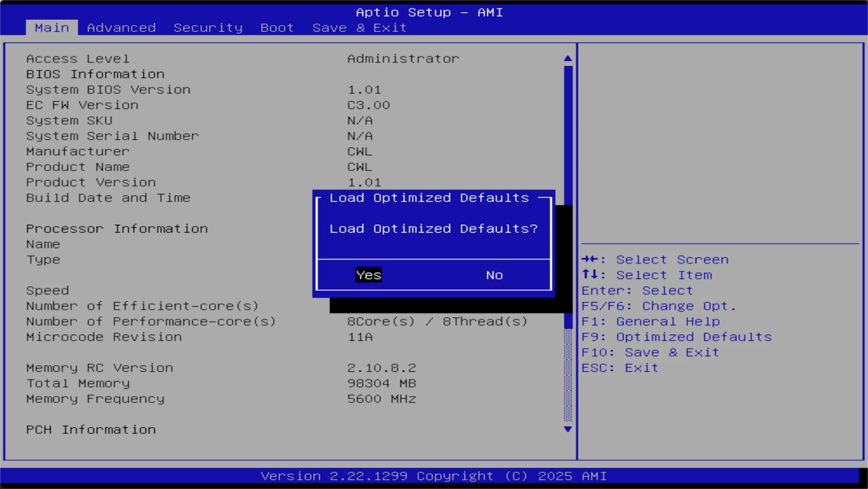Viewport: 868px width, 489px height.
Task: Click the ESC: Exit help text
Action: point(620,368)
